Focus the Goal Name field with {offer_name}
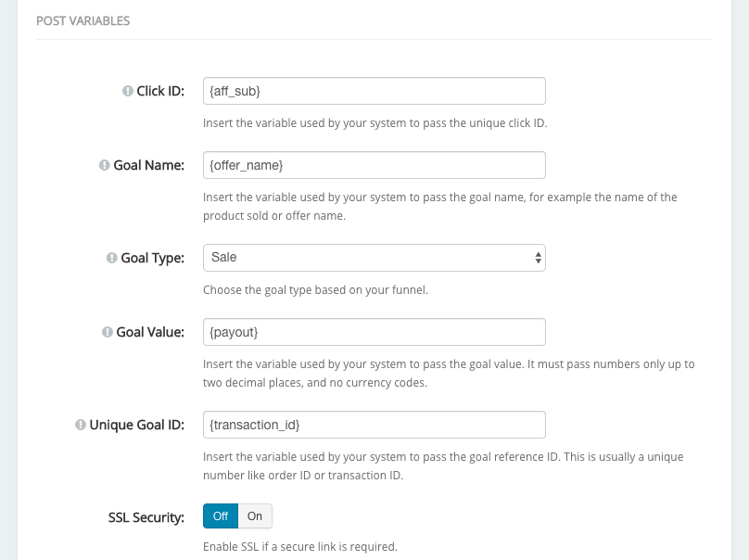Screen dimensions: 749x560 pos(374,165)
